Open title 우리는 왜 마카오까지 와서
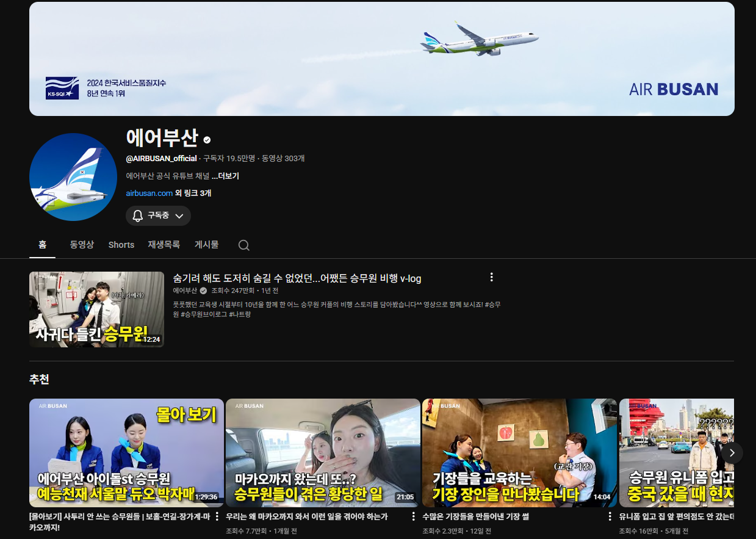The image size is (756, 539). point(307,516)
